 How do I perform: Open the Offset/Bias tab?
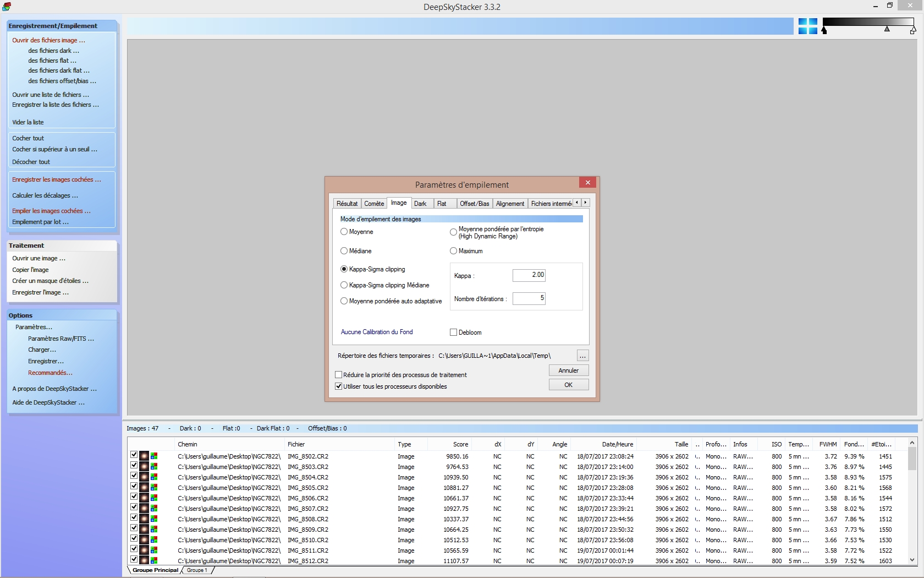coord(475,204)
